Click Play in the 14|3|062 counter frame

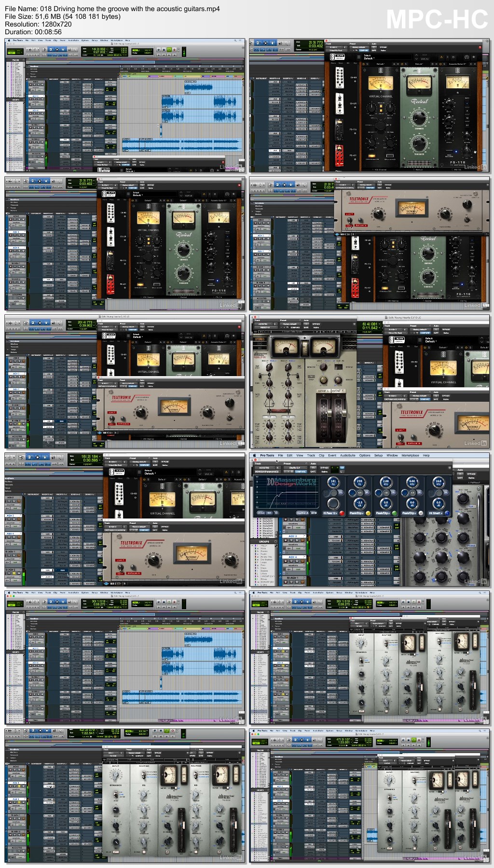(x=169, y=49)
